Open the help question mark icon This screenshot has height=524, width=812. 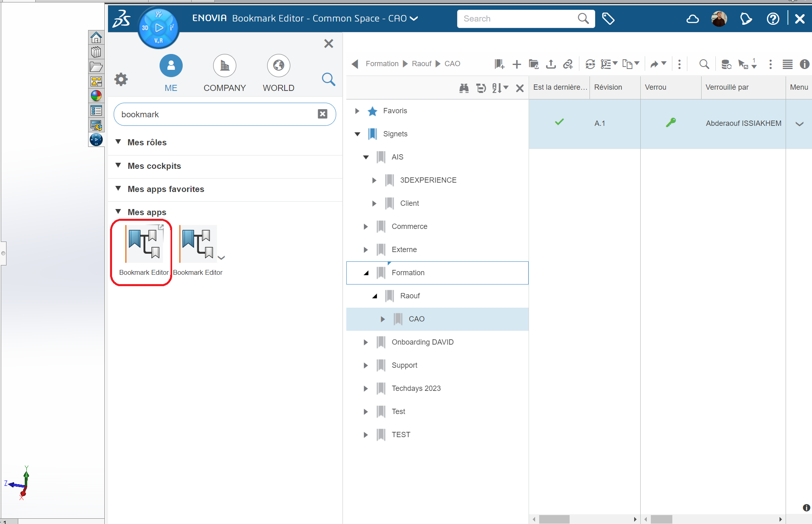773,19
